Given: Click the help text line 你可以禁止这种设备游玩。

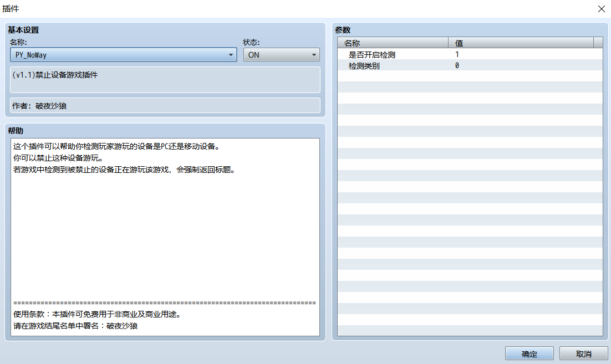Looking at the screenshot, I should pyautogui.click(x=58, y=158).
